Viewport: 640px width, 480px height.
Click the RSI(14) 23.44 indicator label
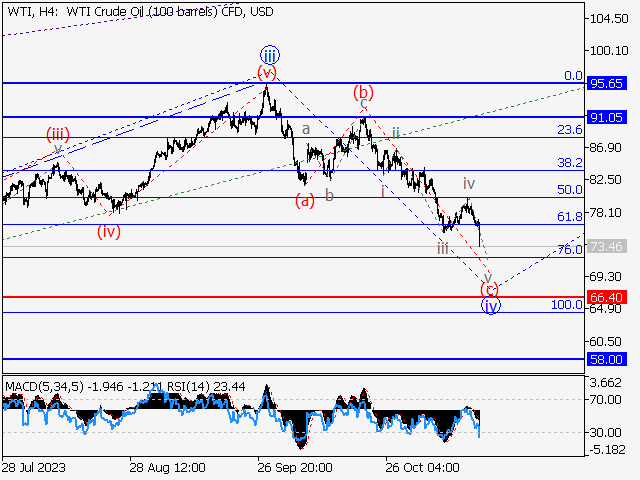207,386
